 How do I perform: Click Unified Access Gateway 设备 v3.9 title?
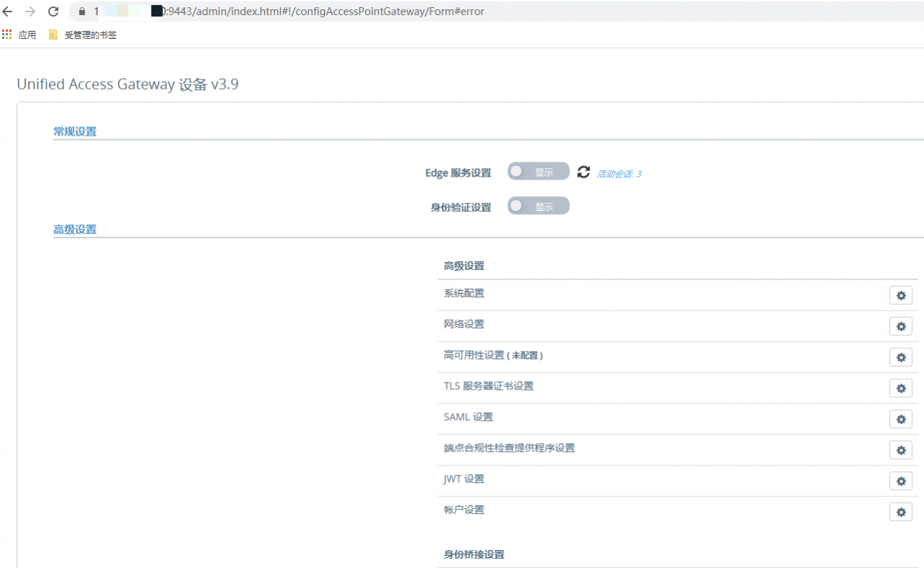(128, 84)
